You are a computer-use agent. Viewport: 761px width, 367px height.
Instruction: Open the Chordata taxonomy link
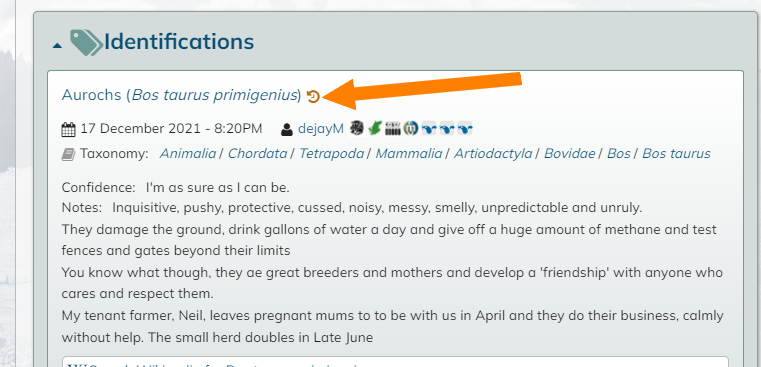tap(258, 153)
